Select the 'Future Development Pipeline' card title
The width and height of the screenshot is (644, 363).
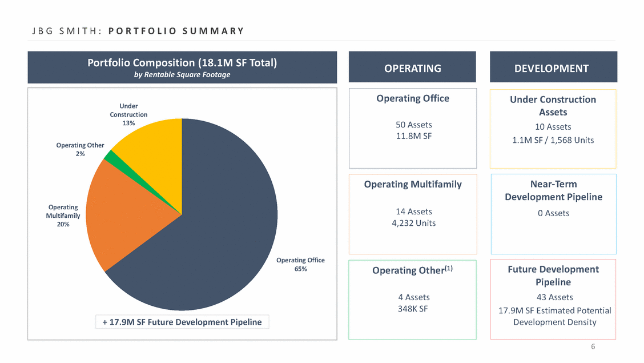pos(553,276)
